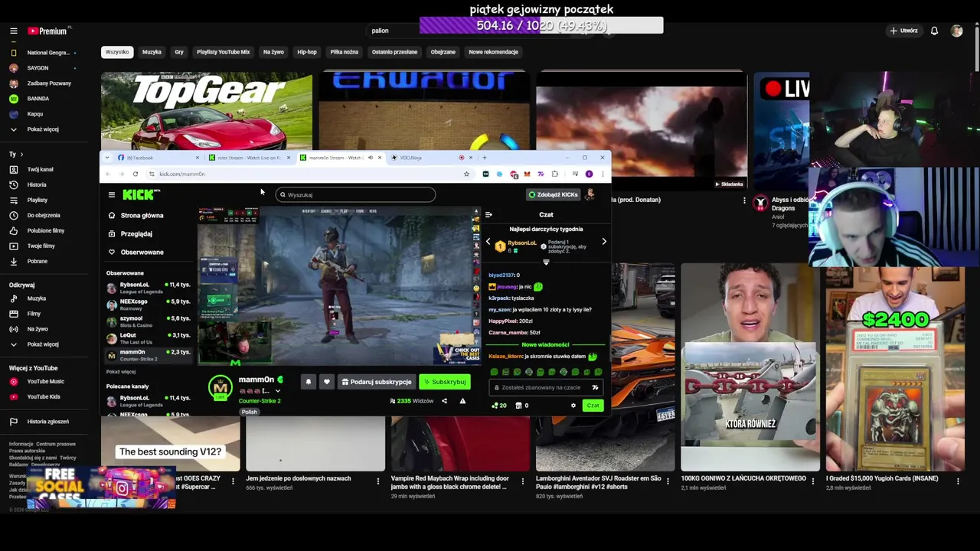Open the TopGear video thumbnail
The image size is (980, 551).
tap(207, 111)
